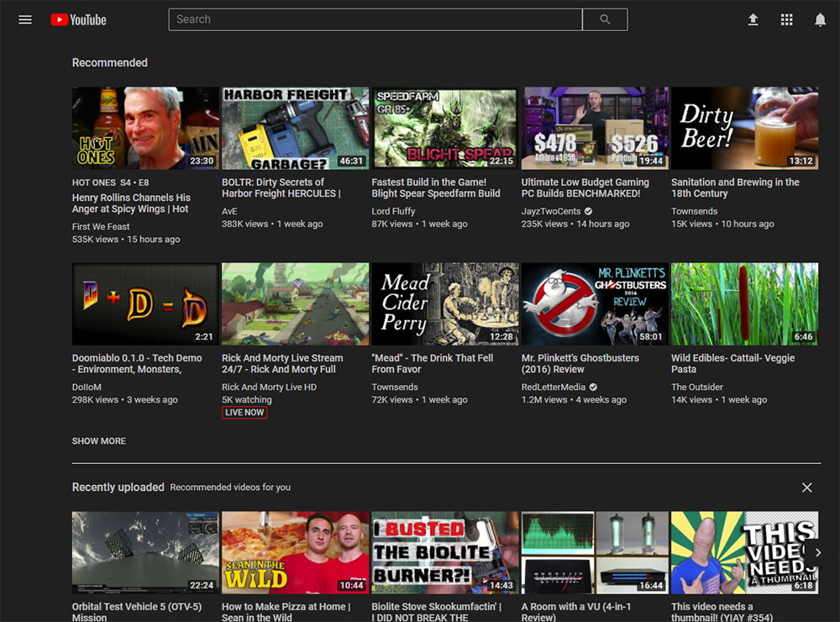Open the Orbital Test Vehicle 5 thumbnail
This screenshot has width=840, height=622.
[x=145, y=553]
